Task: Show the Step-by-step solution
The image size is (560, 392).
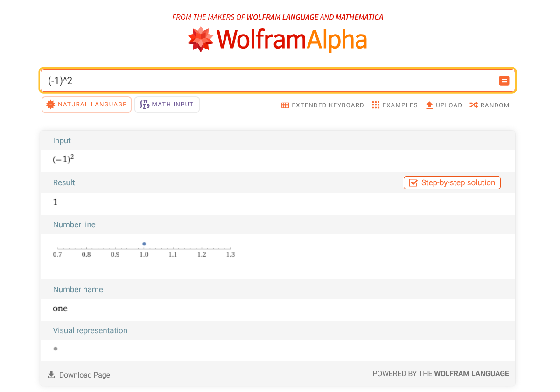Action: coord(452,183)
